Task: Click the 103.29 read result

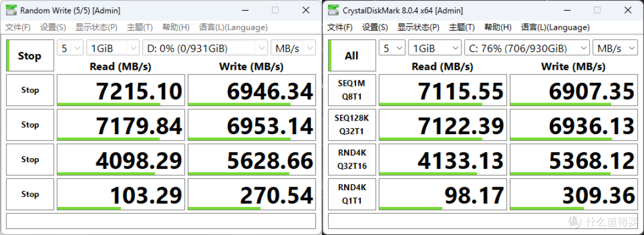Action: pyautogui.click(x=120, y=194)
